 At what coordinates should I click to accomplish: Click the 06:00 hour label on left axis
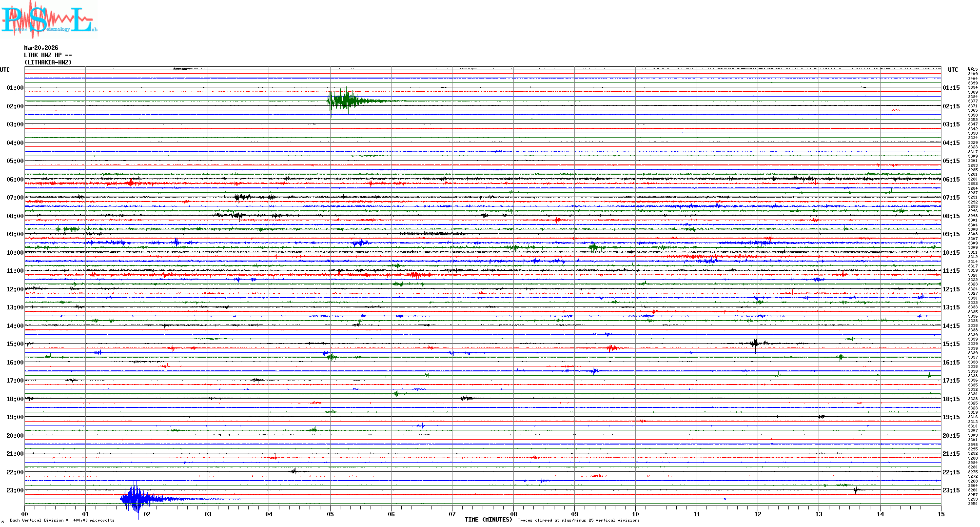click(x=15, y=180)
